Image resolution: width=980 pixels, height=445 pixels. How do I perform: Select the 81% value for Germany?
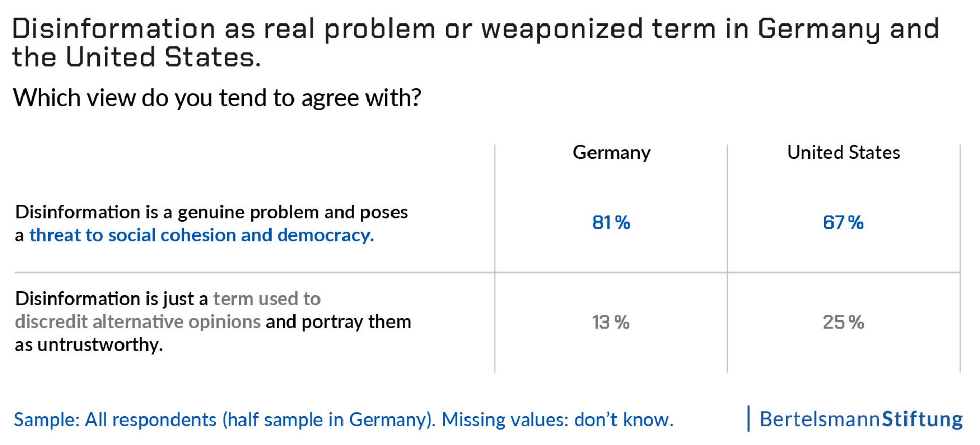coord(611,222)
